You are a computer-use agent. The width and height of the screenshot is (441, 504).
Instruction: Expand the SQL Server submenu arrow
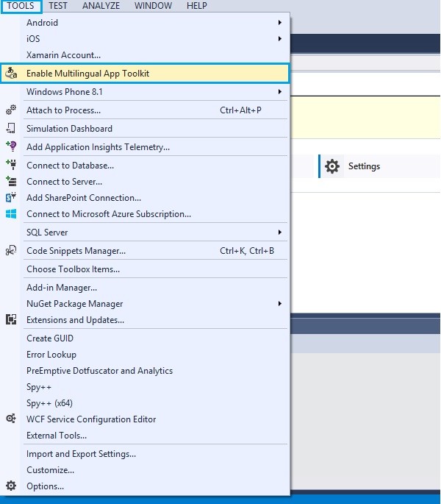(280, 232)
